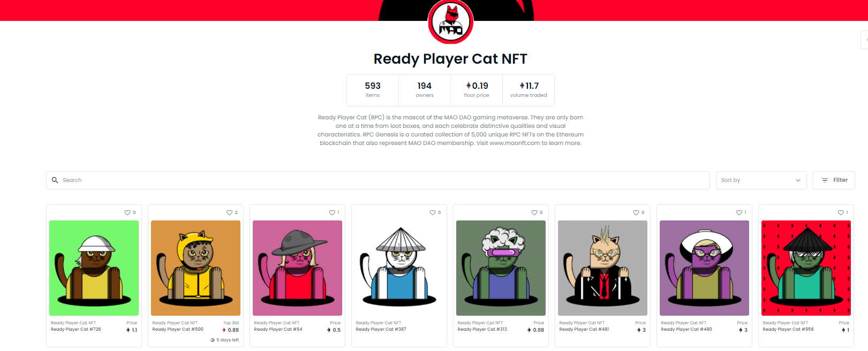This screenshot has width=868, height=351.
Task: Toggle heart on Ready Player Cat #500
Action: [229, 212]
